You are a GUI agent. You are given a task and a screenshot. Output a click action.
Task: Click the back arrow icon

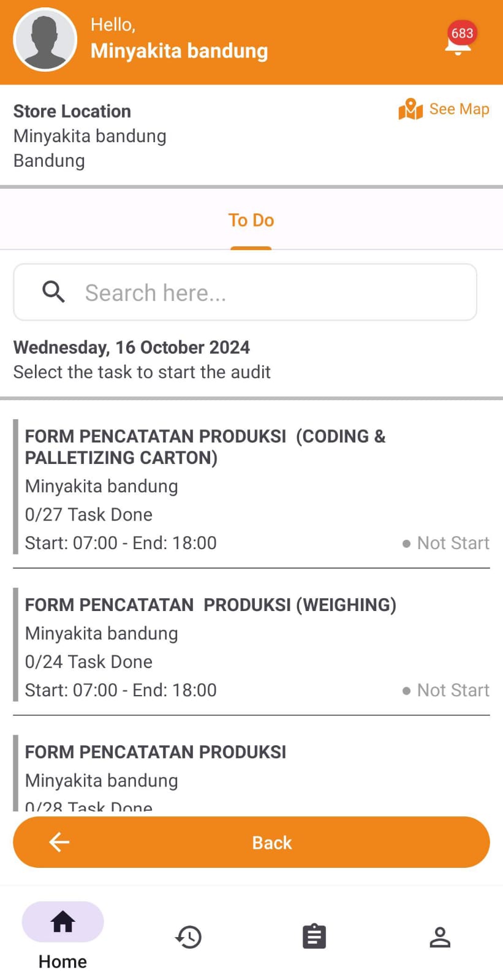[x=59, y=842]
